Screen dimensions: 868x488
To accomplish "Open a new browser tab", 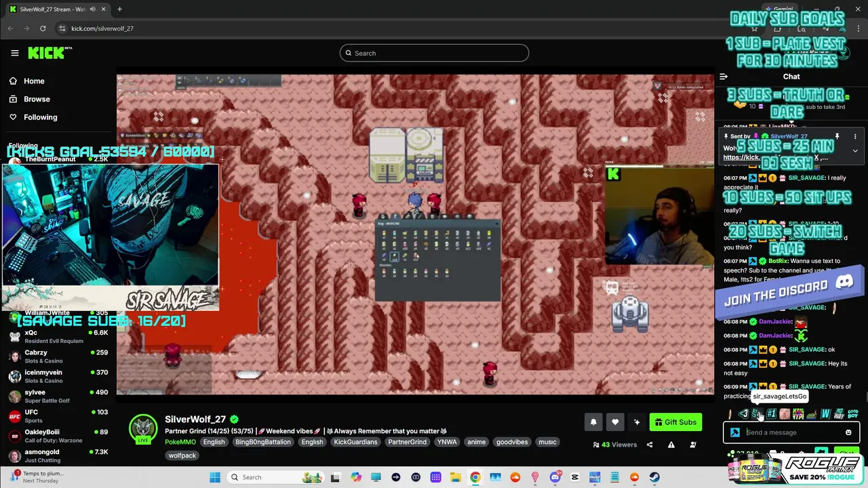I will click(119, 9).
